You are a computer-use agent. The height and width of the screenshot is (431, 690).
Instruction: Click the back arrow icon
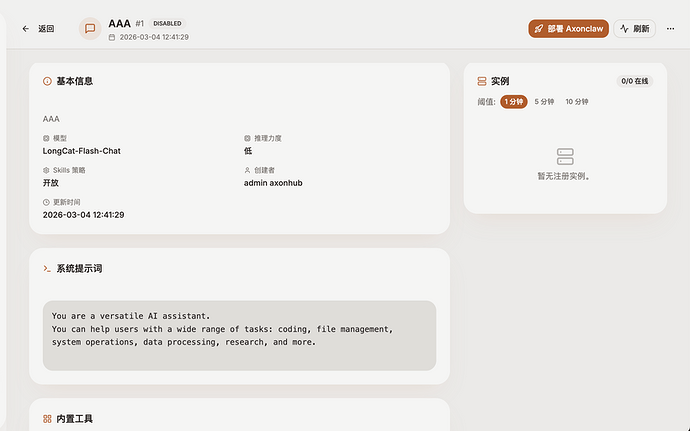tap(26, 29)
